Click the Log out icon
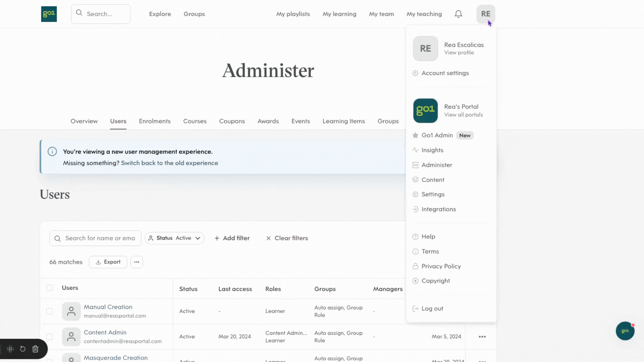Image resolution: width=644 pixels, height=362 pixels. tap(415, 308)
